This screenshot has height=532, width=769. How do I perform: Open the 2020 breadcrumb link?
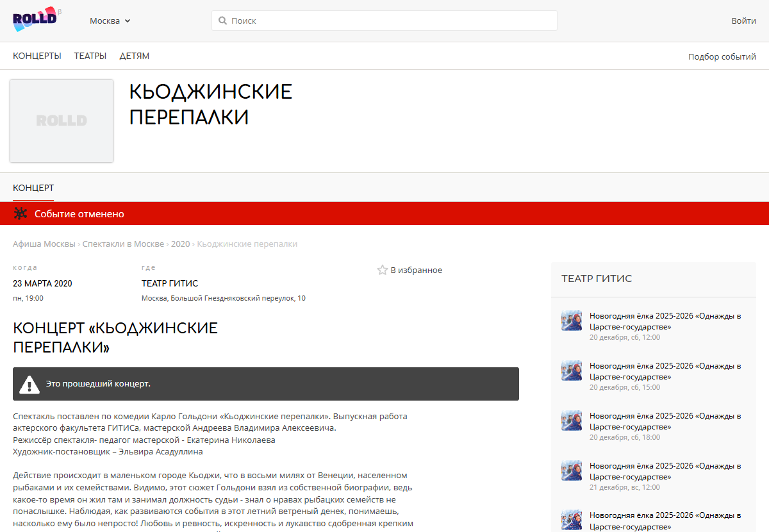click(180, 244)
